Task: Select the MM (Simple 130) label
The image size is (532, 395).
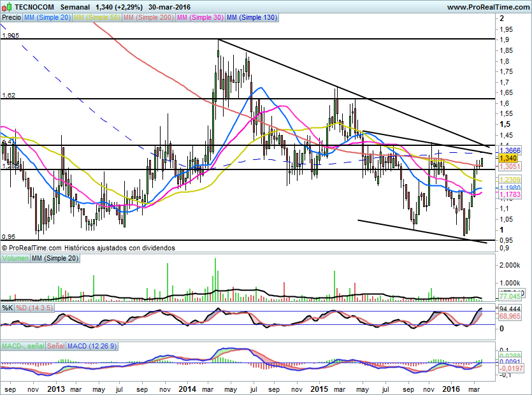Action: pyautogui.click(x=252, y=18)
